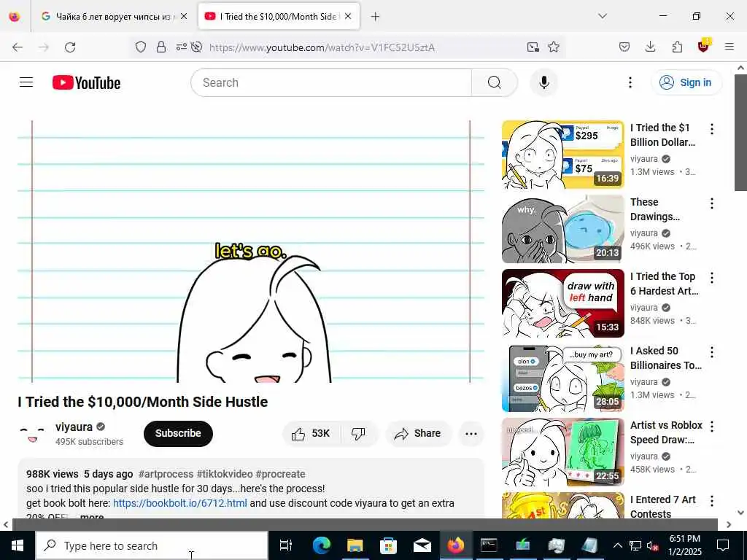Open viyaura channel avatar below video title
Viewport: 747px width, 560px height.
pos(32,433)
